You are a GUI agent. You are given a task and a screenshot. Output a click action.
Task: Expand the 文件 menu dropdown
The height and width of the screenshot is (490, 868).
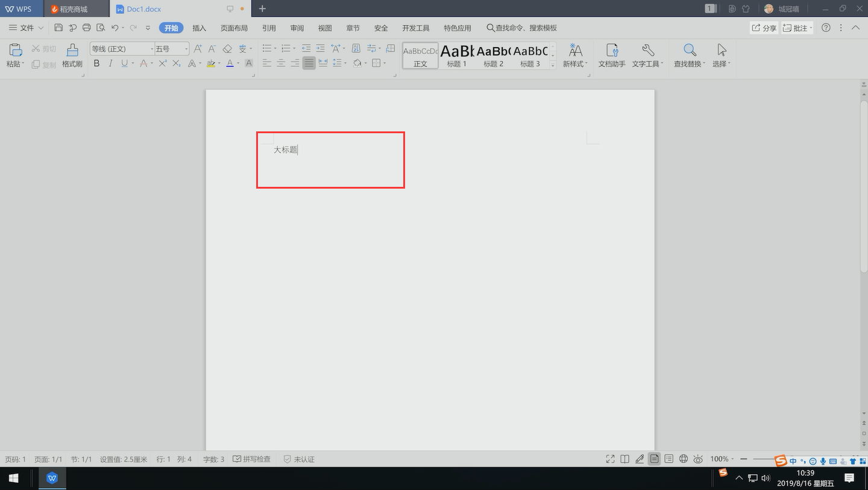[x=26, y=28]
